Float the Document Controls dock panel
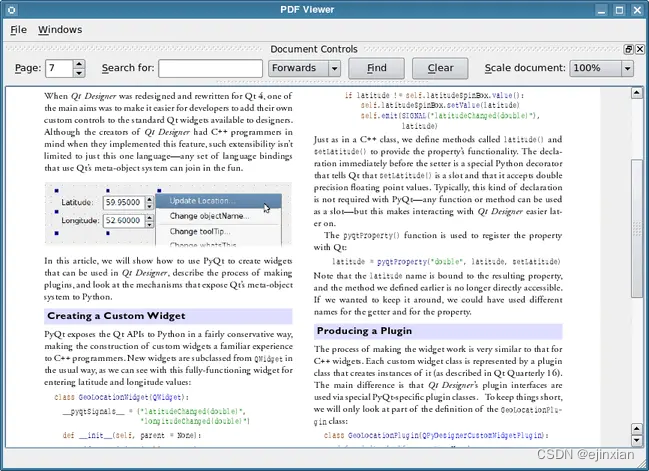This screenshot has height=471, width=649. [629, 49]
